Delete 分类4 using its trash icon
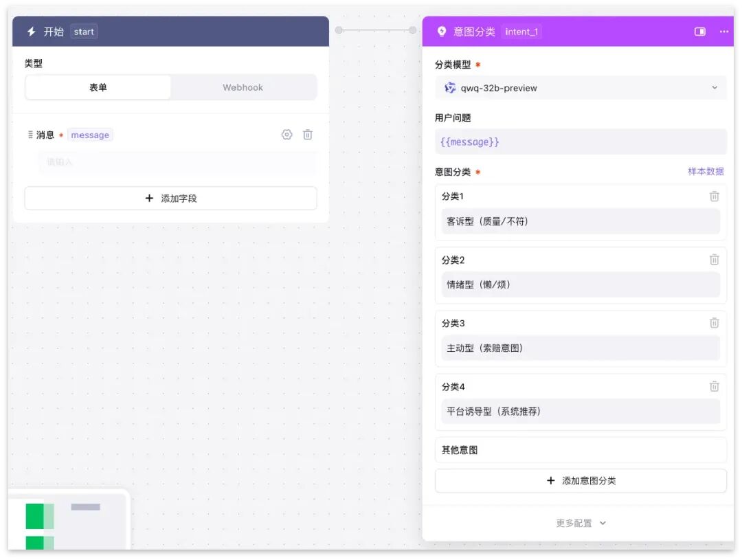 (x=714, y=386)
